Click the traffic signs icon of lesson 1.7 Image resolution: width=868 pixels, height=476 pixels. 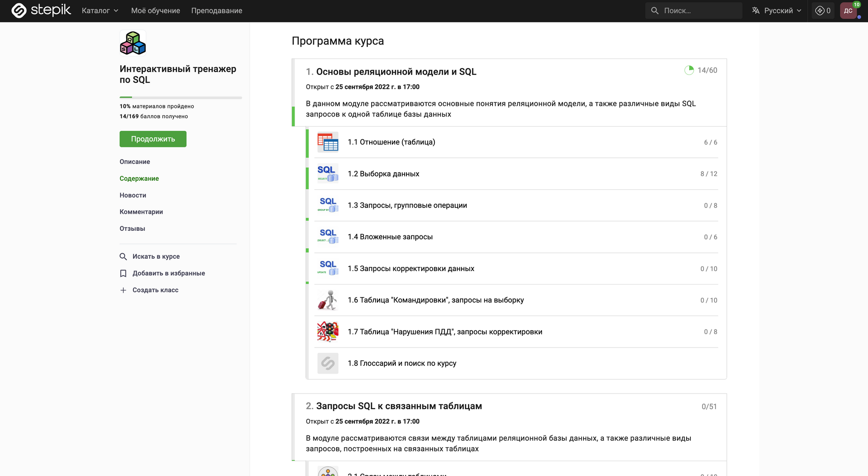pyautogui.click(x=328, y=332)
